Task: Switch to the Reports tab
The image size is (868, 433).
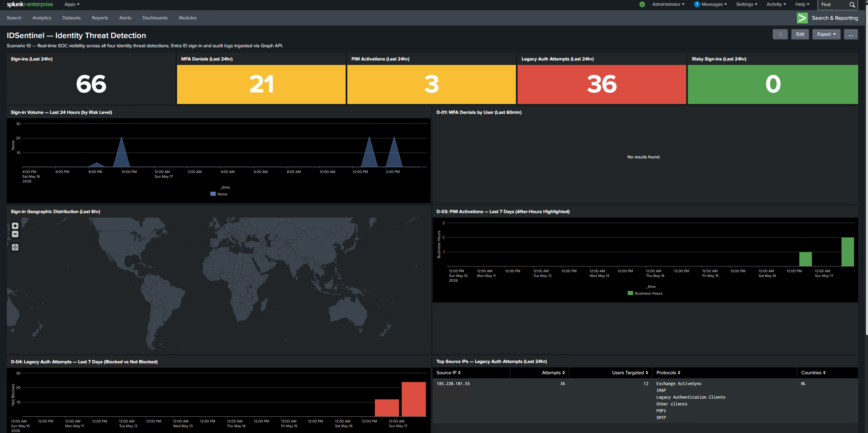Action: point(100,18)
